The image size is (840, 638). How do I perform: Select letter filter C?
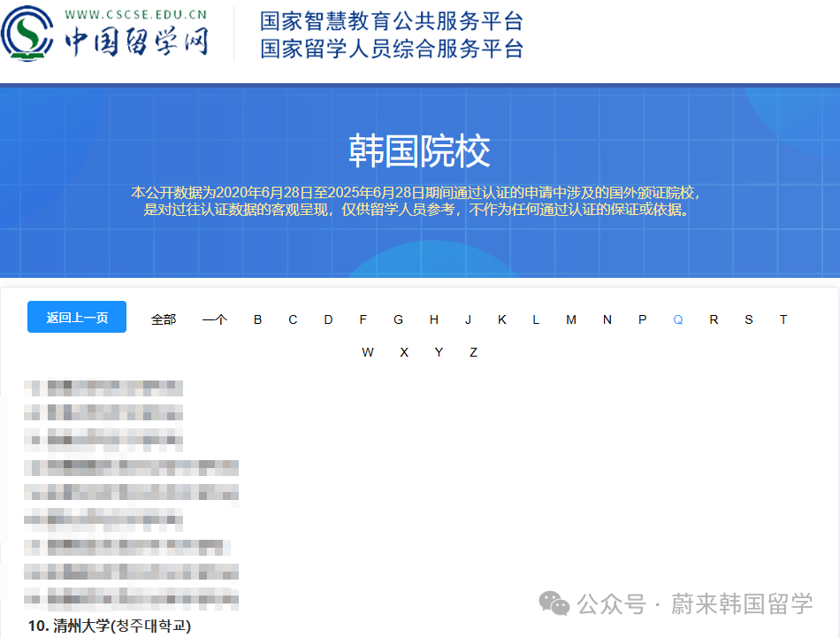(x=293, y=319)
